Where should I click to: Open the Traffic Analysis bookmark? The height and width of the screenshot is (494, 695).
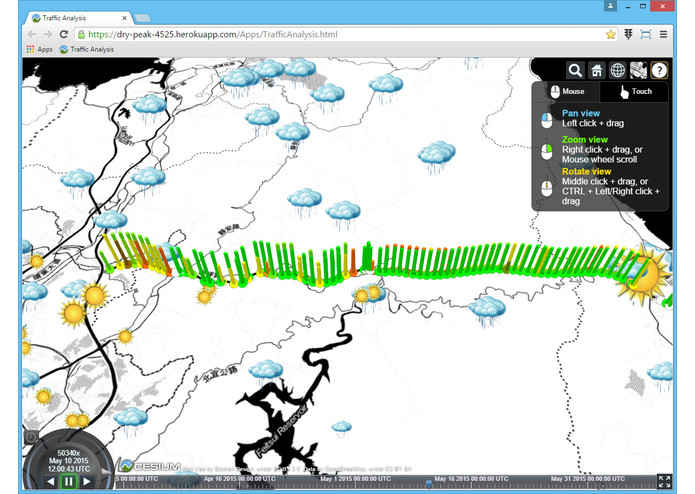[86, 49]
